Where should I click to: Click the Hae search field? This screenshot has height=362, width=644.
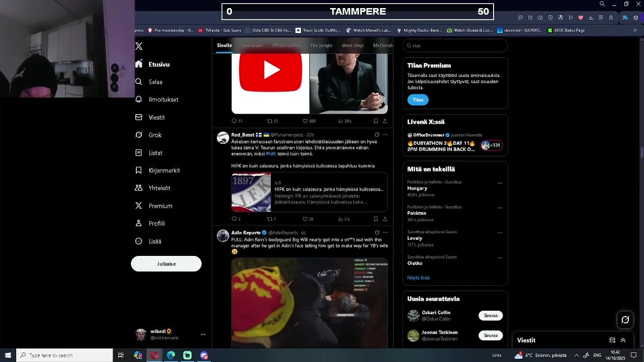click(x=455, y=45)
